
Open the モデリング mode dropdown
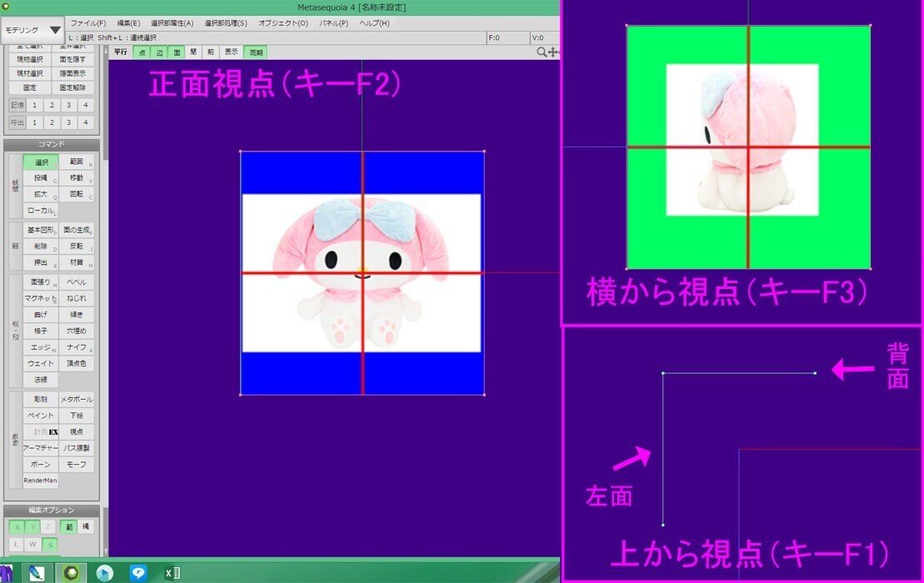point(33,27)
